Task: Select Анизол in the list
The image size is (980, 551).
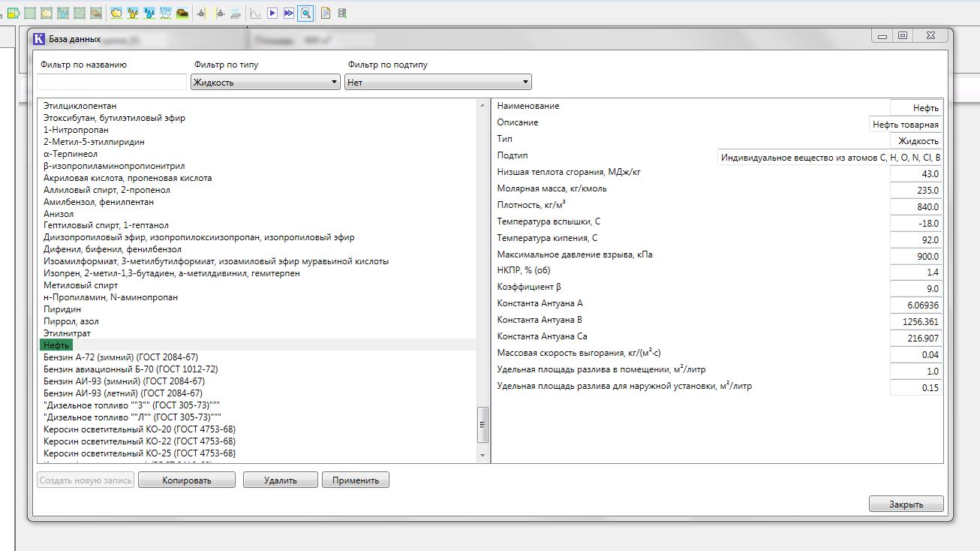Action: pos(59,214)
